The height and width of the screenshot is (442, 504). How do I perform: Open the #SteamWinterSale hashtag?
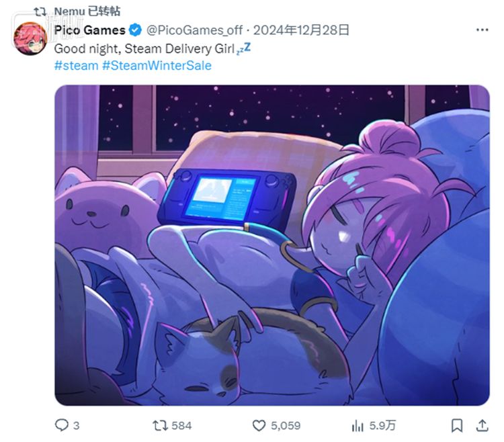tap(156, 65)
